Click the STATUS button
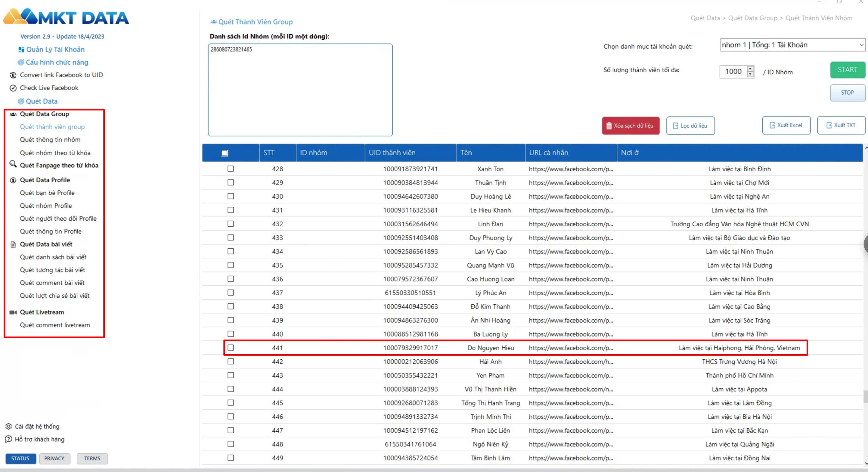The height and width of the screenshot is (472, 868). [x=20, y=458]
